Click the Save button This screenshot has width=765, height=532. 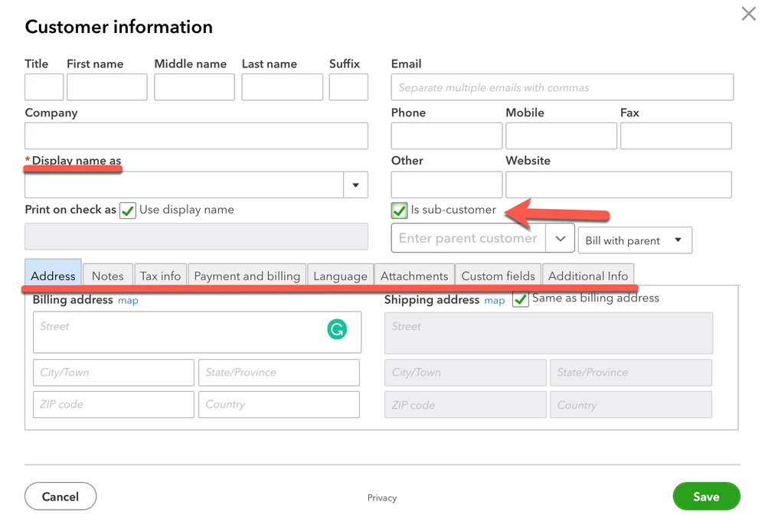coord(707,496)
